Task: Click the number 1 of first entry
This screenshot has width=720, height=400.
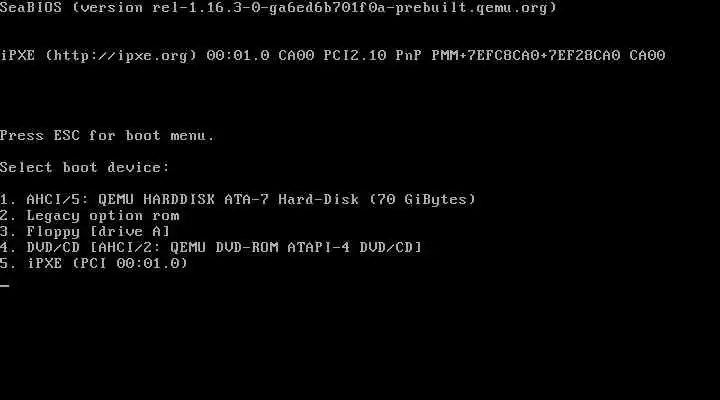Action: (6, 200)
